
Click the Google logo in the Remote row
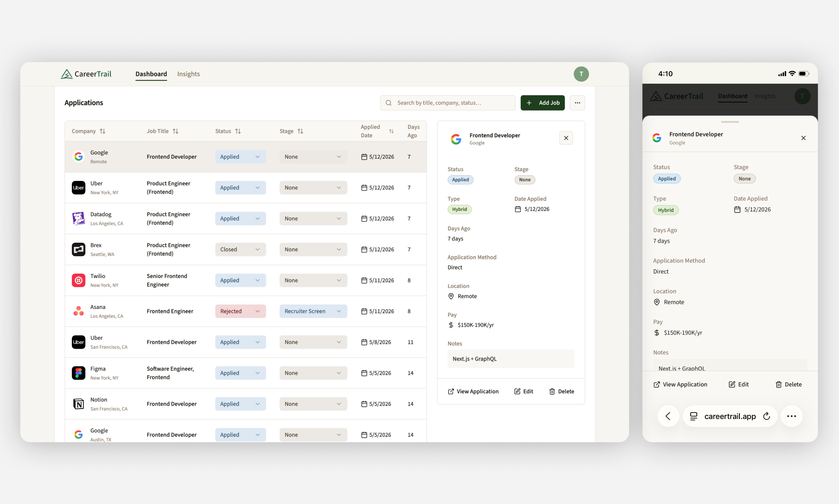[x=78, y=156]
